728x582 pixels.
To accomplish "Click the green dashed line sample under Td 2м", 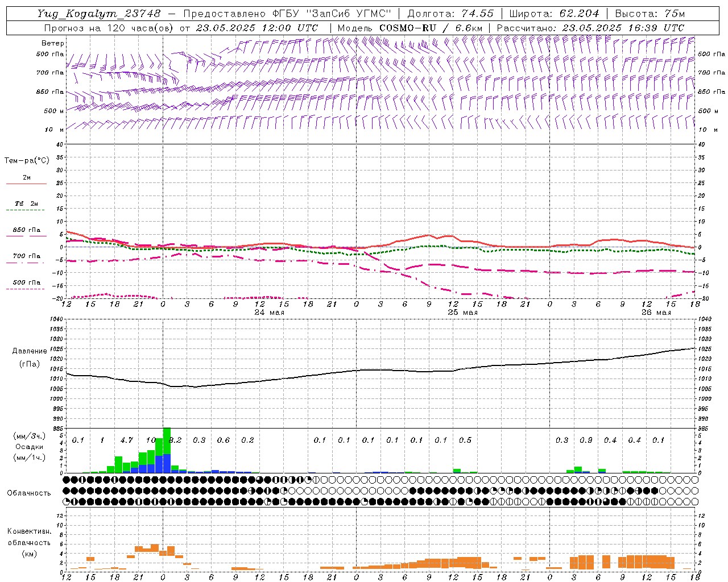I will coord(25,210).
